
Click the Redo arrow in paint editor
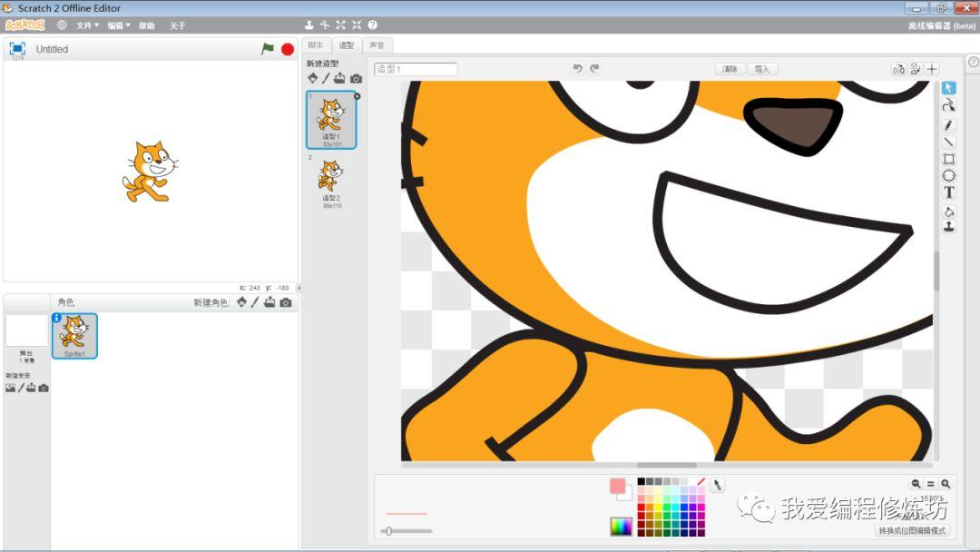(x=594, y=68)
